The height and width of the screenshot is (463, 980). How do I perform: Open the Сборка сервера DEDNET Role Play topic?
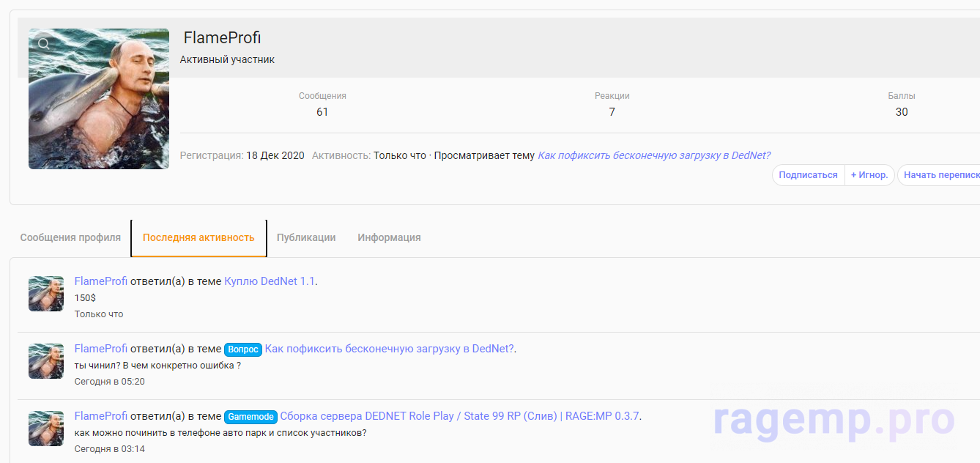click(x=461, y=416)
